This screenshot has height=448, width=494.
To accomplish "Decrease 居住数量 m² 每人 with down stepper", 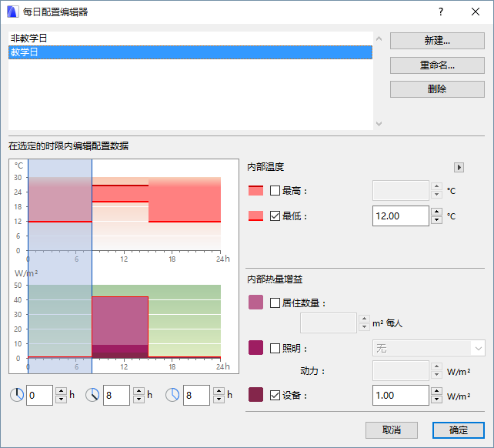I will (364, 327).
